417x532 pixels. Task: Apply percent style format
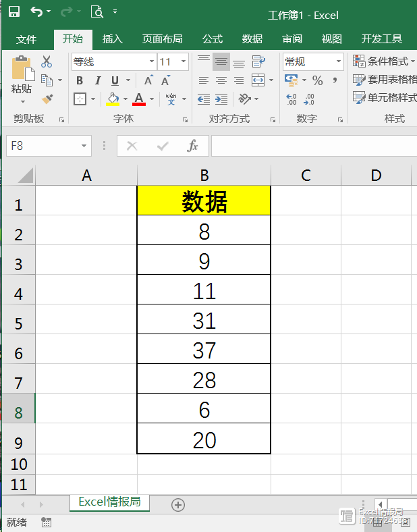click(x=317, y=80)
